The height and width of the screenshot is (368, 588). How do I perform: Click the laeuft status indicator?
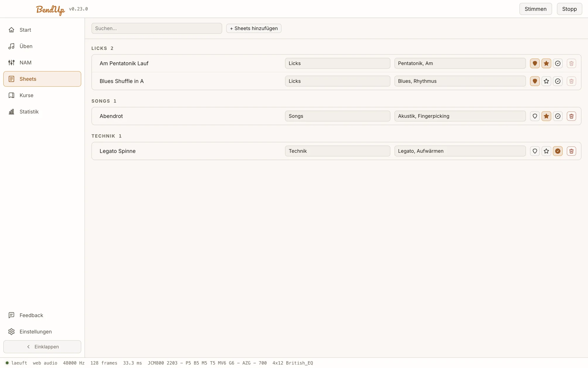[x=16, y=363]
